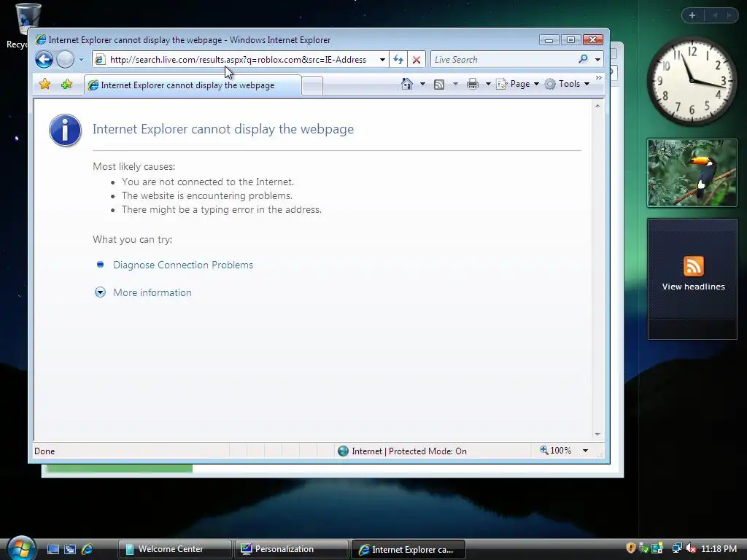Open the Tools menu

tap(567, 84)
